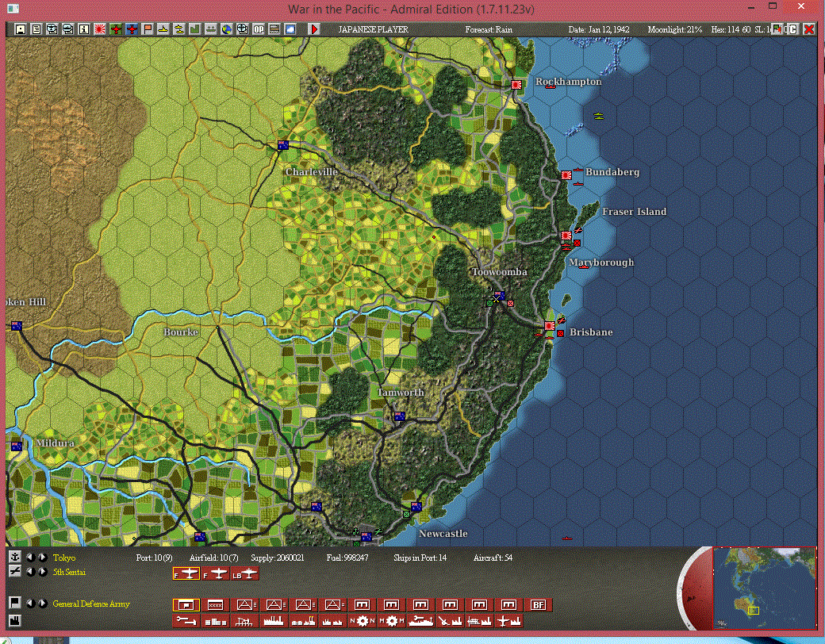This screenshot has height=644, width=825.
Task: Select the Australian flag base at Tamworth
Action: [x=400, y=416]
